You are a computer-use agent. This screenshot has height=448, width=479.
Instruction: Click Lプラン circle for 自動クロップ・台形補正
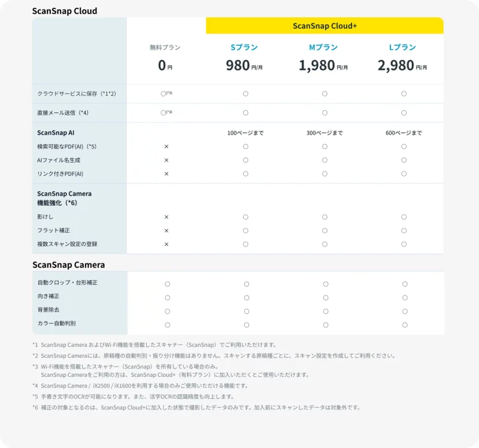point(405,284)
